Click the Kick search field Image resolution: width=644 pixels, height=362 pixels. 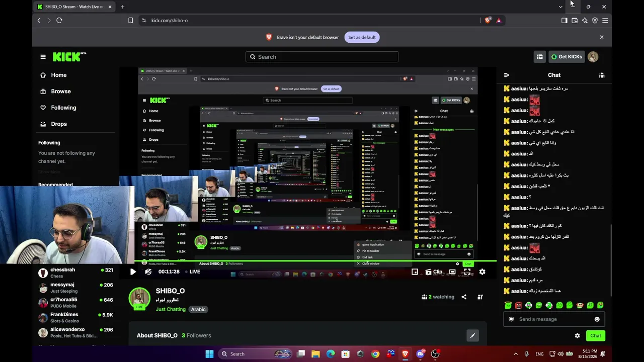pyautogui.click(x=322, y=57)
